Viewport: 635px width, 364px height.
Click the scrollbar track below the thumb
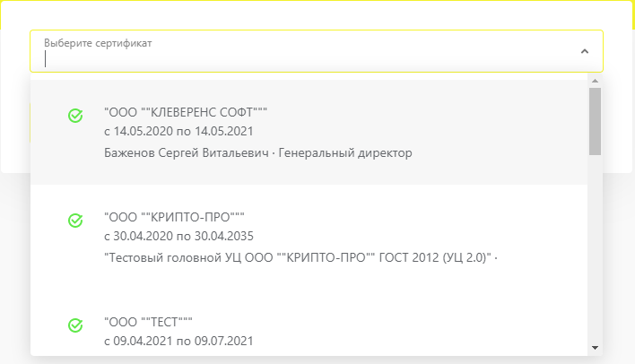point(595,249)
